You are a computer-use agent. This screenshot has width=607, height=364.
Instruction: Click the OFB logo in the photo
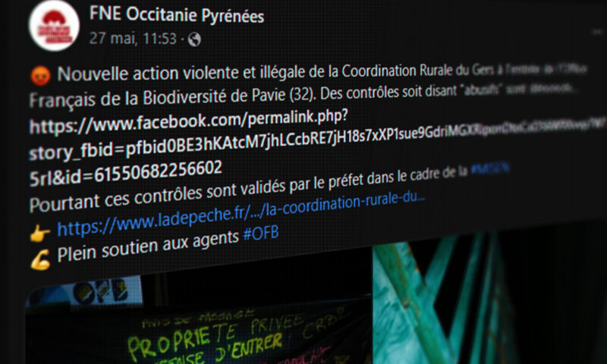pos(102,291)
